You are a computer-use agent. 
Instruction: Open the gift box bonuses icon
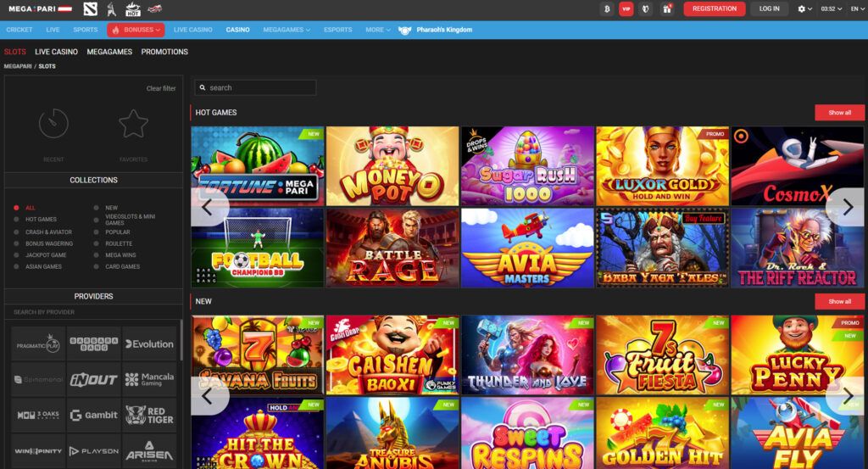667,8
